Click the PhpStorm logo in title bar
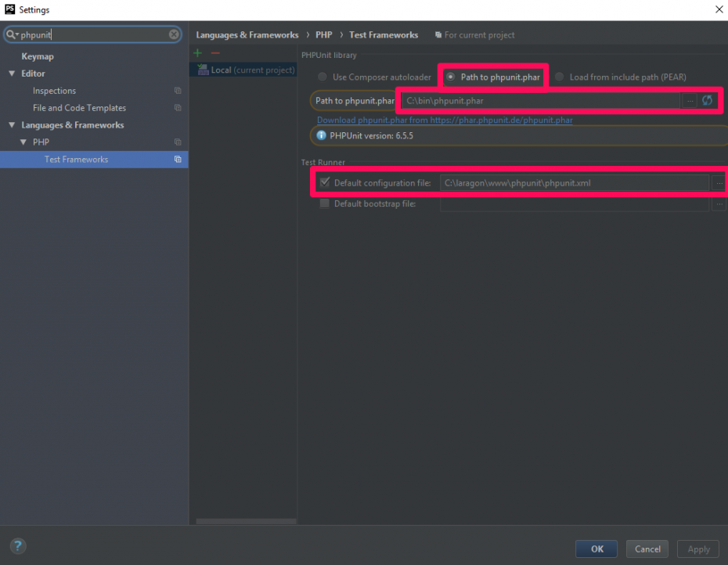Image resolution: width=728 pixels, height=565 pixels. click(x=9, y=9)
